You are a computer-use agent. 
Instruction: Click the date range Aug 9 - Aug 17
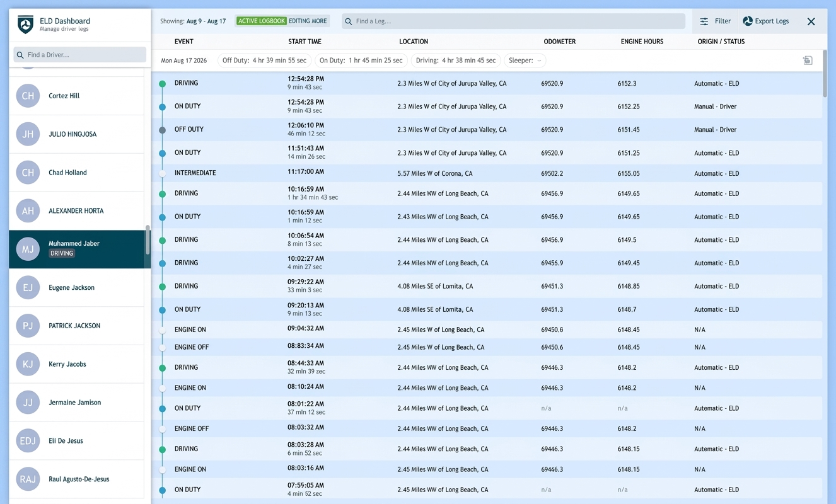206,21
